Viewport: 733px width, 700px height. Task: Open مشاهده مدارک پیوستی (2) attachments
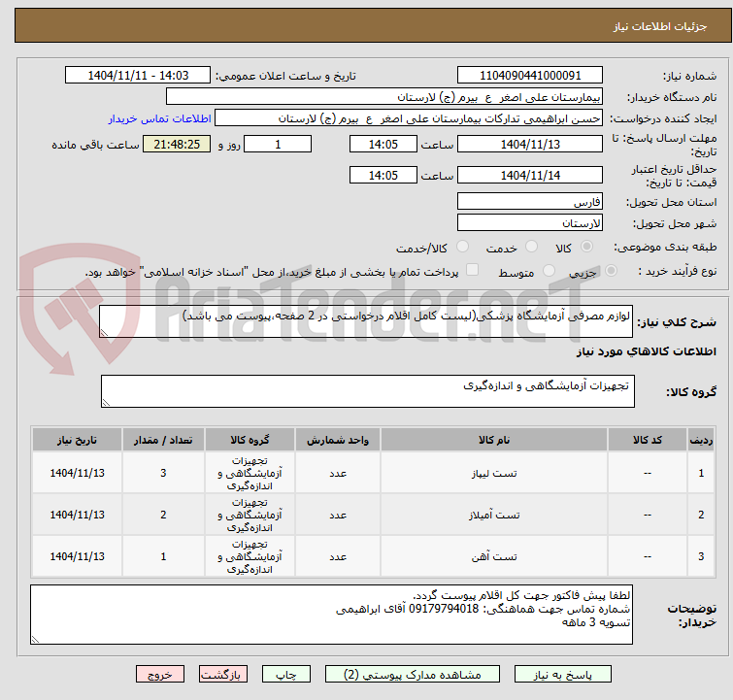(413, 675)
